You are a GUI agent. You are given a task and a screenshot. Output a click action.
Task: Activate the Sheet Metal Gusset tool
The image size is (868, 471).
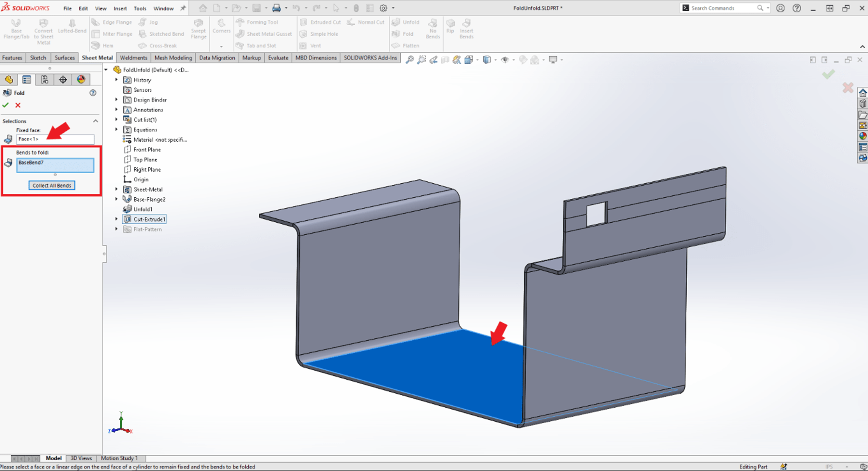(264, 34)
